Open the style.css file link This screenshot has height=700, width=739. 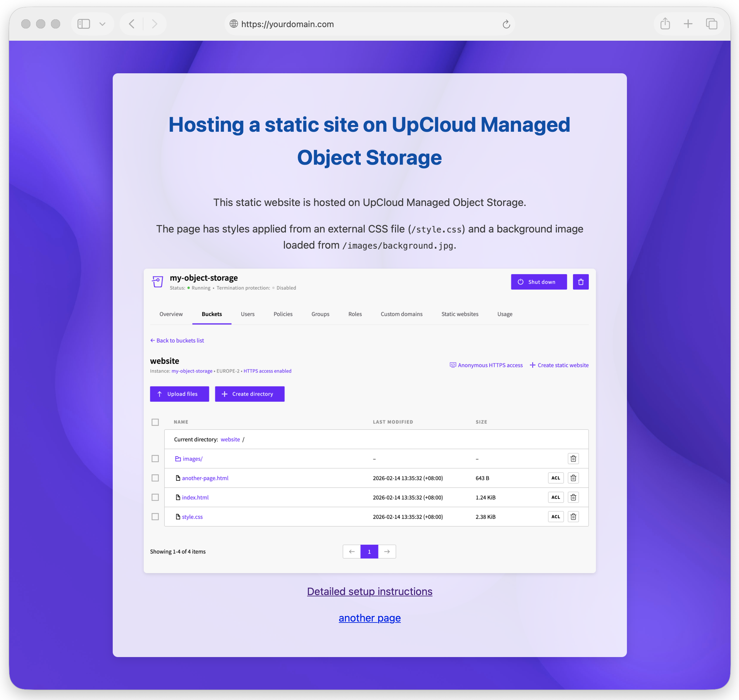pos(192,517)
